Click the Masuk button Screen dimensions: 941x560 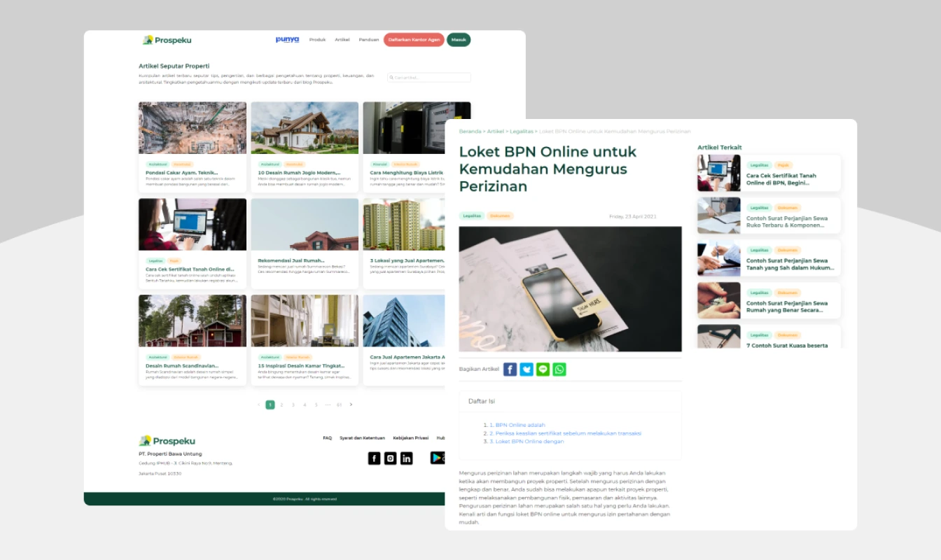(459, 40)
